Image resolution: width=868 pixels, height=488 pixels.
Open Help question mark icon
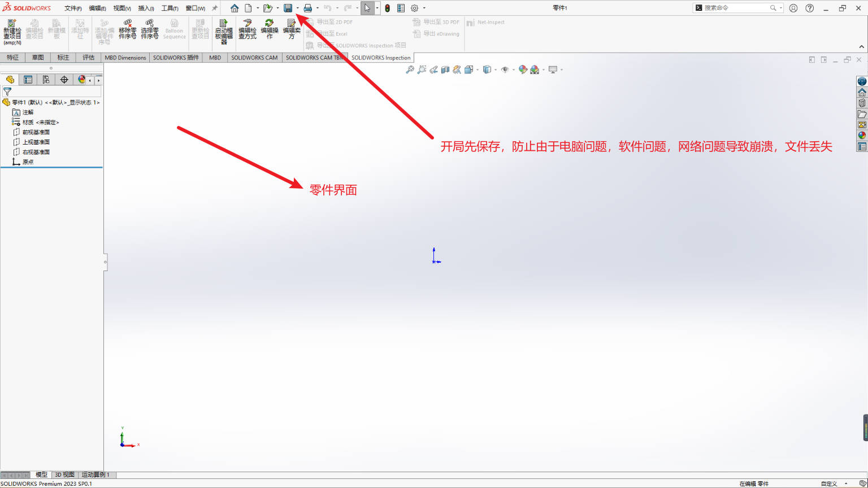click(x=810, y=8)
